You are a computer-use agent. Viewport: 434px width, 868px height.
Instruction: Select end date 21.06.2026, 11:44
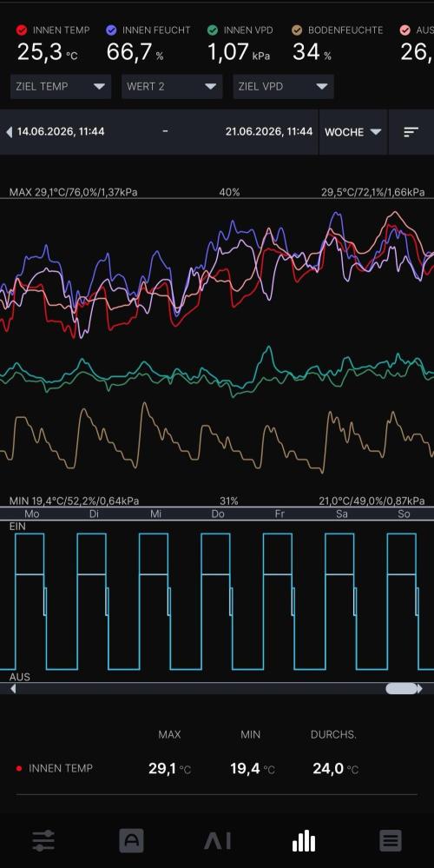pyautogui.click(x=269, y=132)
